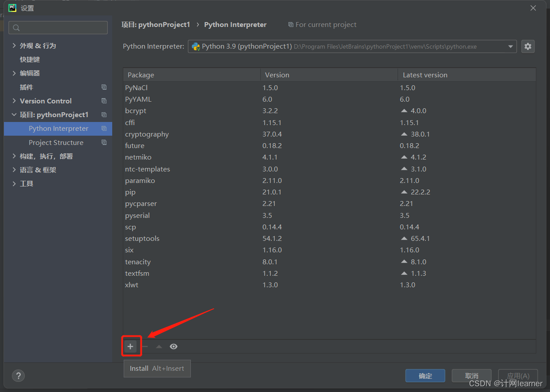Image resolution: width=550 pixels, height=392 pixels.
Task: Click the 确定 button
Action: 425,376
